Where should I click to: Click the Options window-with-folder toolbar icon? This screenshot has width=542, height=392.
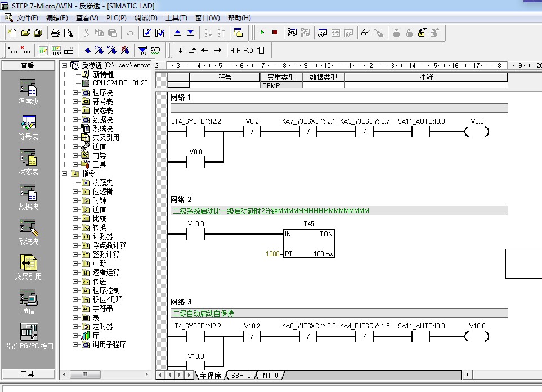[x=238, y=33]
